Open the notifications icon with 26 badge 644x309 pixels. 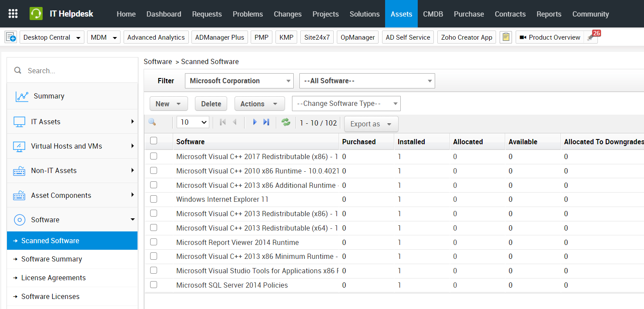click(591, 37)
